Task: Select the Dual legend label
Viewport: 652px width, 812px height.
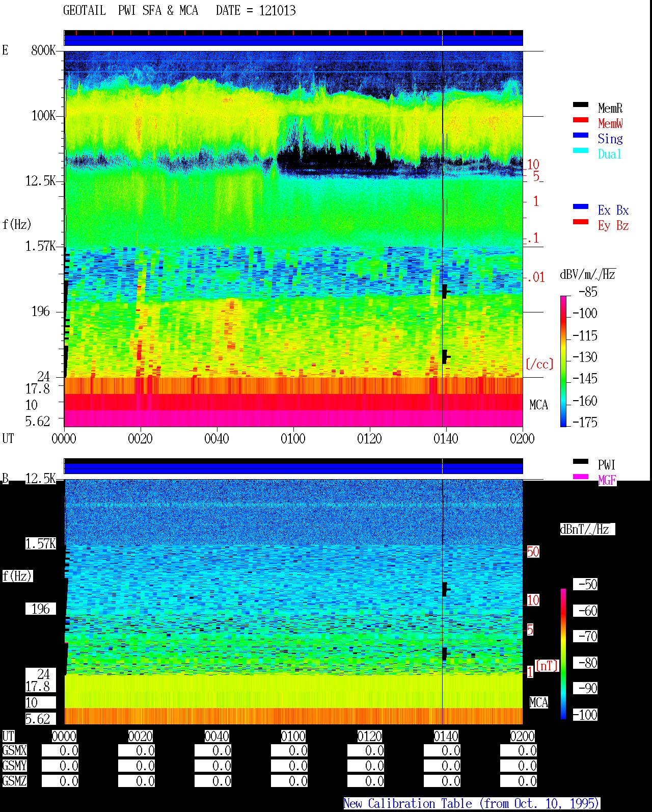Action: point(610,154)
